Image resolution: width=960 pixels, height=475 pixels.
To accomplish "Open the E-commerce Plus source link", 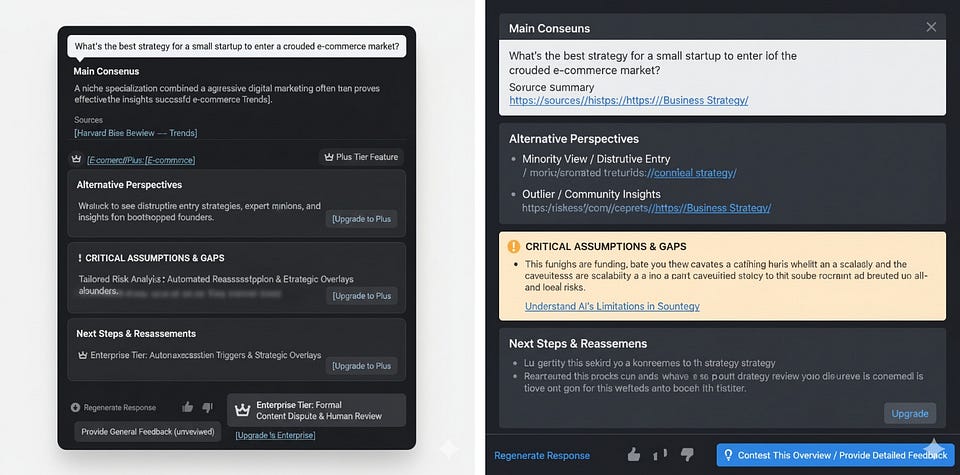I will point(141,160).
